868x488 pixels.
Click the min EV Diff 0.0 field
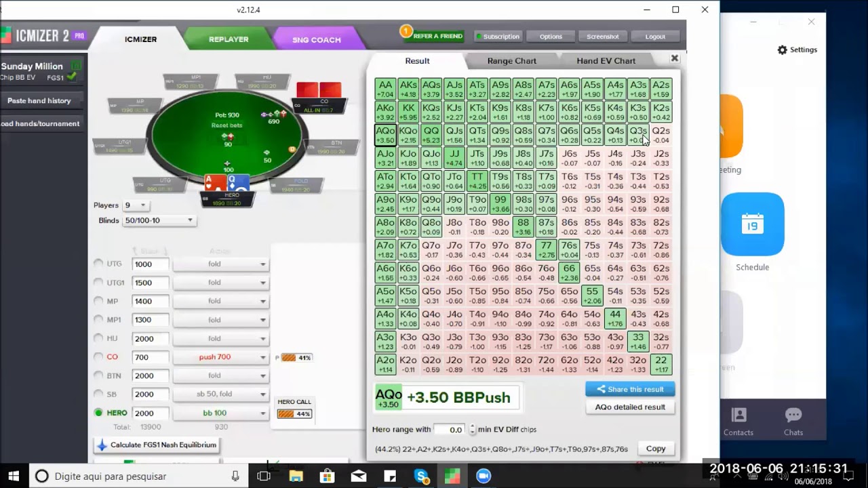tap(451, 429)
